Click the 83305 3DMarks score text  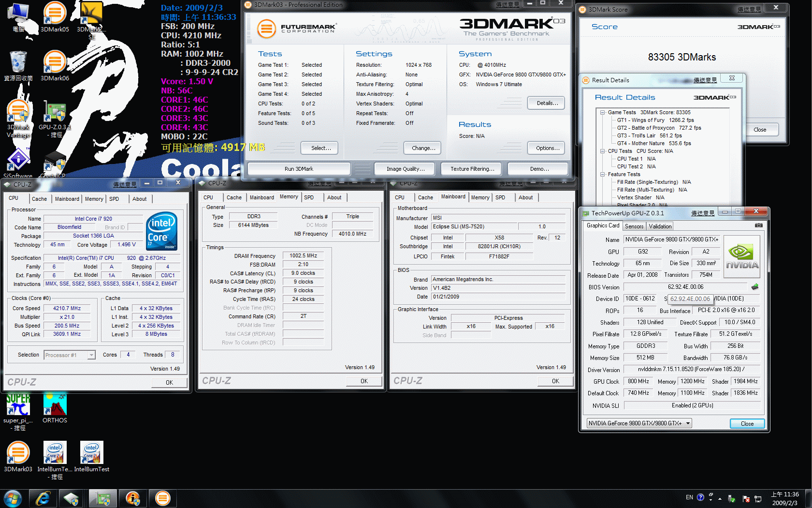682,57
